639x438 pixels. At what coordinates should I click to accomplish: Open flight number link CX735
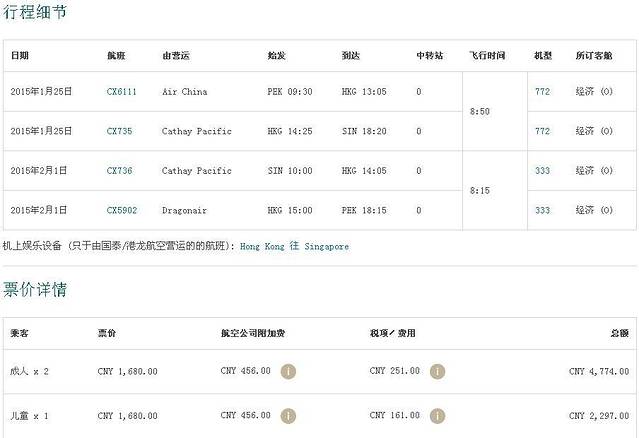(117, 131)
